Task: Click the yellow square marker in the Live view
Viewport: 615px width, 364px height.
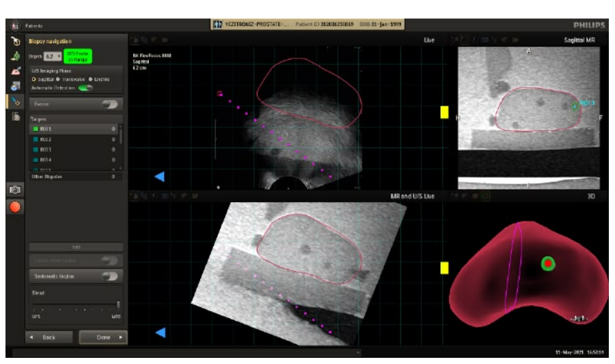Action: (x=444, y=112)
